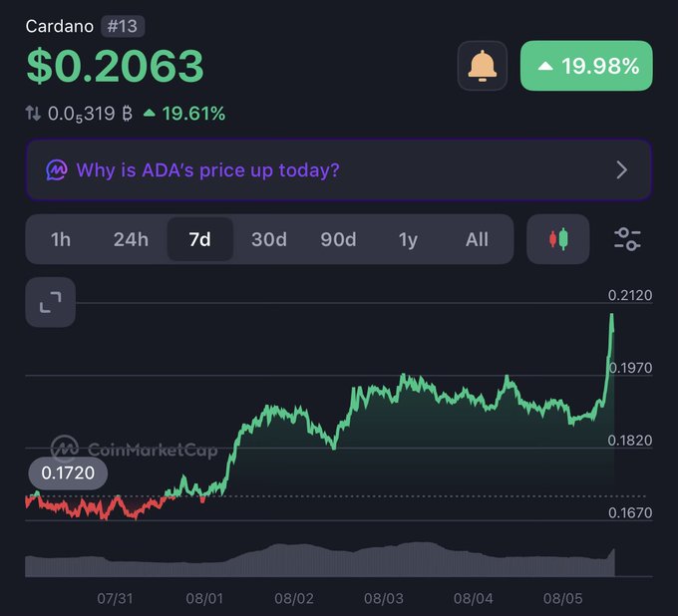Tap the 0.2120 axis label

pos(629,295)
